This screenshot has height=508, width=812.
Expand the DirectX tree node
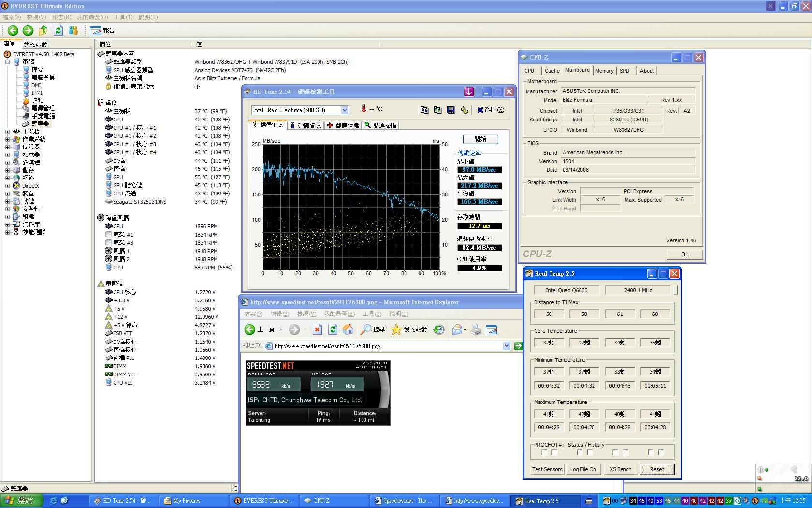pyautogui.click(x=7, y=186)
